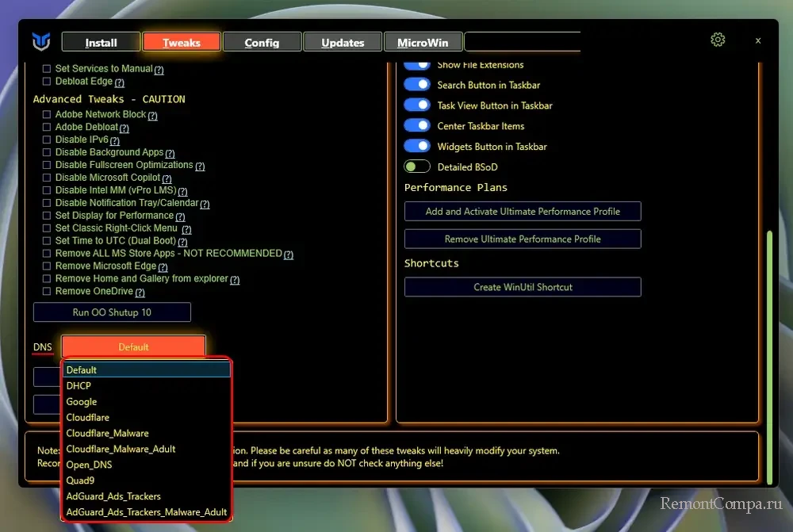The height and width of the screenshot is (532, 793).
Task: Open help icon for Disable Intel MM
Action: [182, 191]
